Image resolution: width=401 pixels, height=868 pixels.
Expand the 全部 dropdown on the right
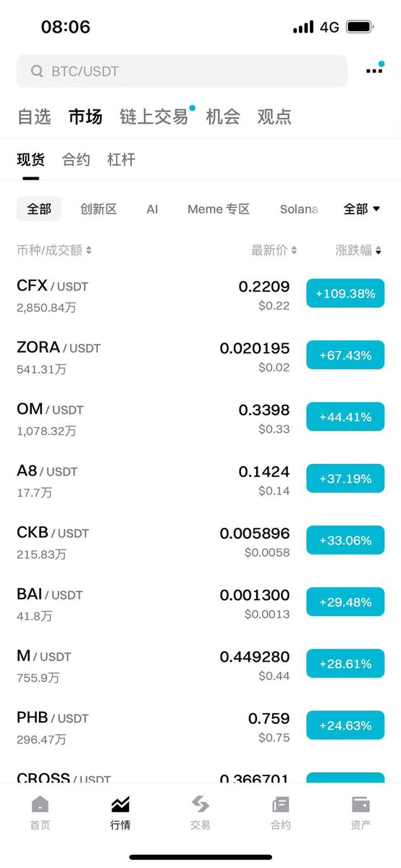point(362,208)
